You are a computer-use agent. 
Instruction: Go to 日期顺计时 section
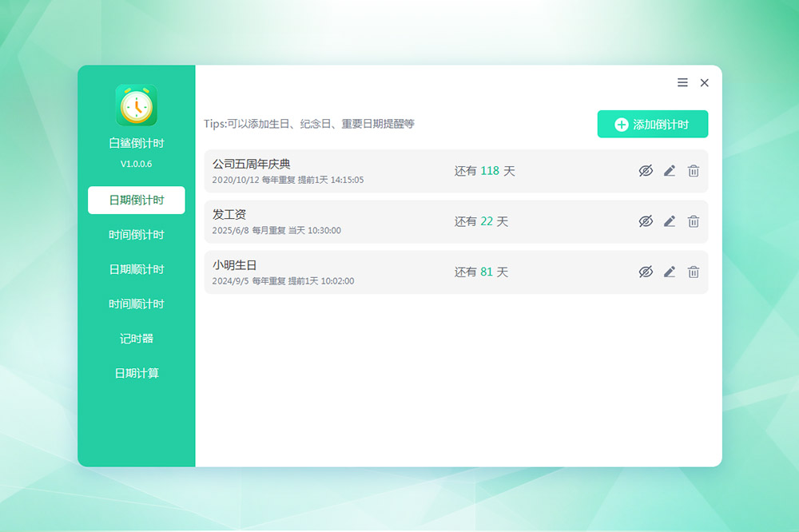(137, 269)
